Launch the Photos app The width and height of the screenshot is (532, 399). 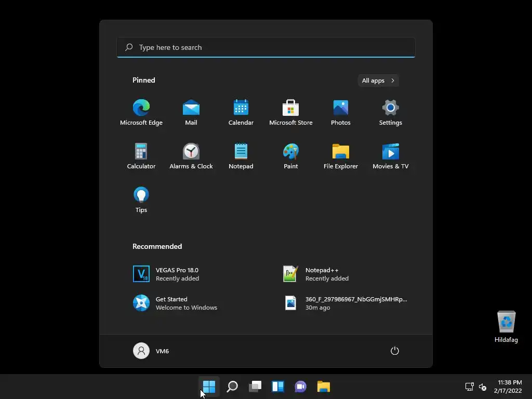pos(341,113)
